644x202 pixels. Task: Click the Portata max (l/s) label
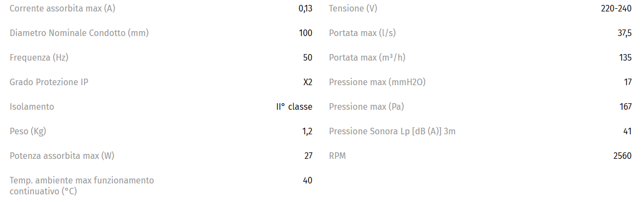coord(362,33)
